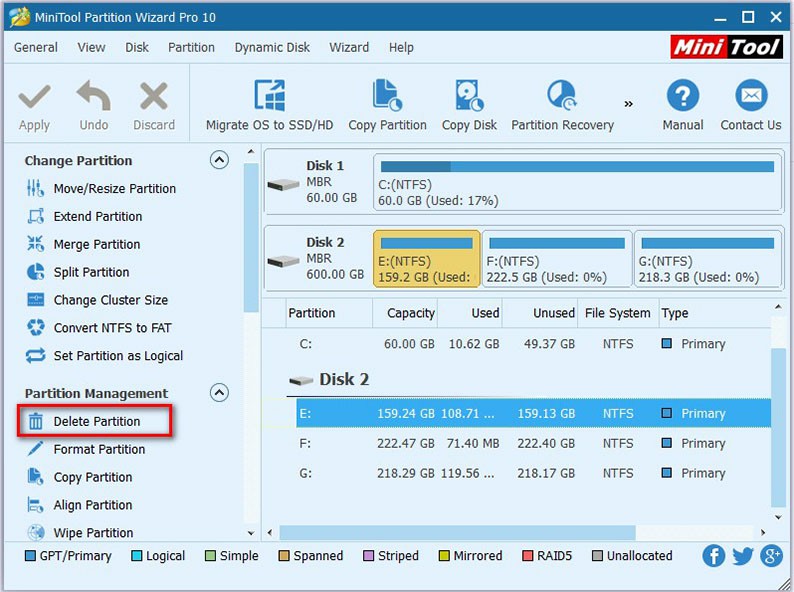Select Change Cluster Size action
This screenshot has height=592, width=794.
(x=97, y=300)
